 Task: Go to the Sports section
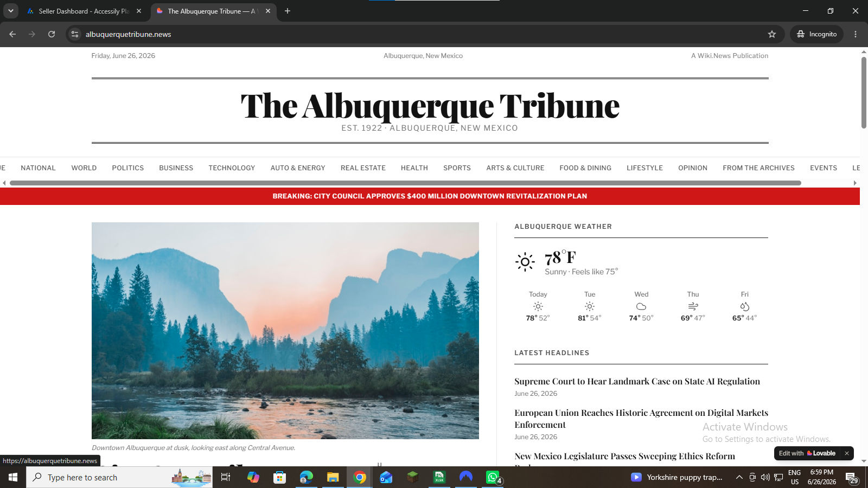click(x=457, y=168)
